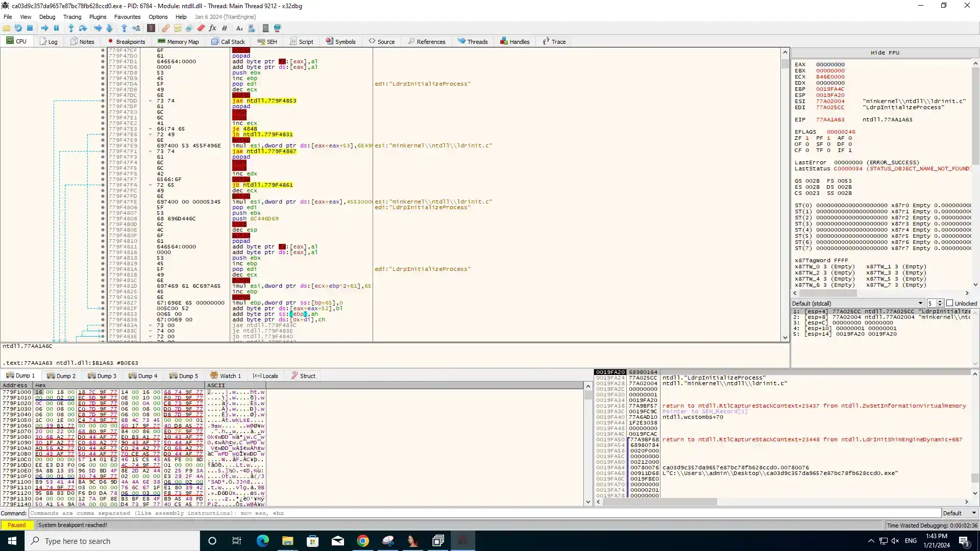
Task: Open the Default dropdown beside the command bar
Action: (x=960, y=513)
